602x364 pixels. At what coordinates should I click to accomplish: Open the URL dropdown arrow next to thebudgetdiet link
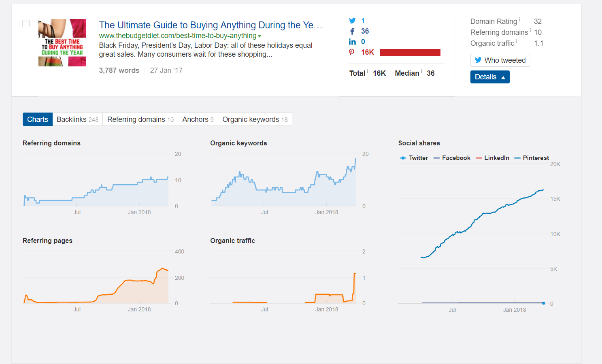(260, 36)
